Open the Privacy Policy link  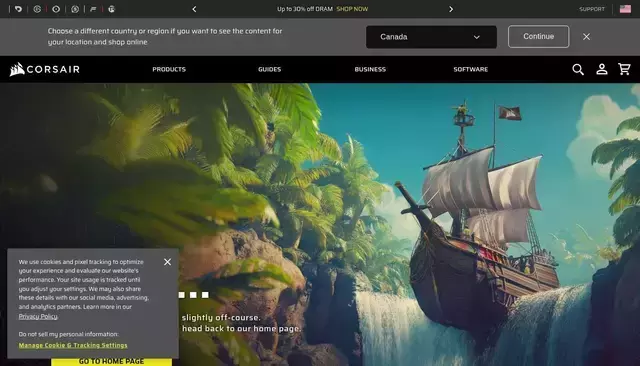point(38,316)
